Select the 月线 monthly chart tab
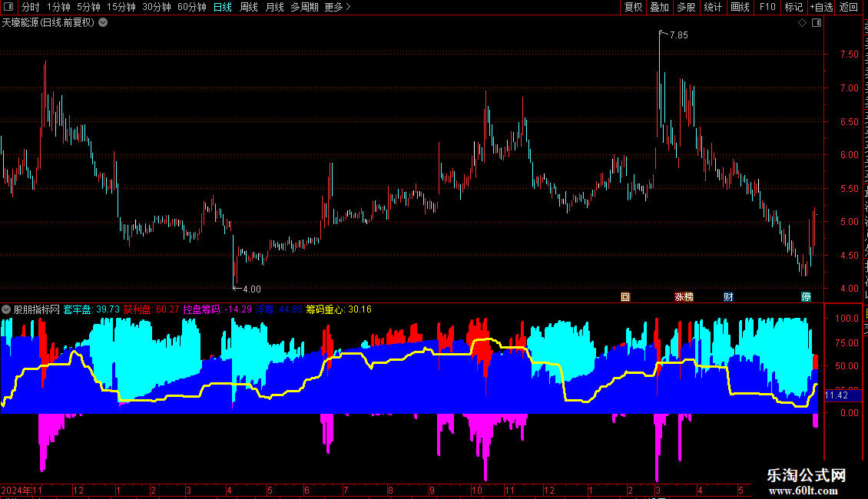 [x=274, y=7]
